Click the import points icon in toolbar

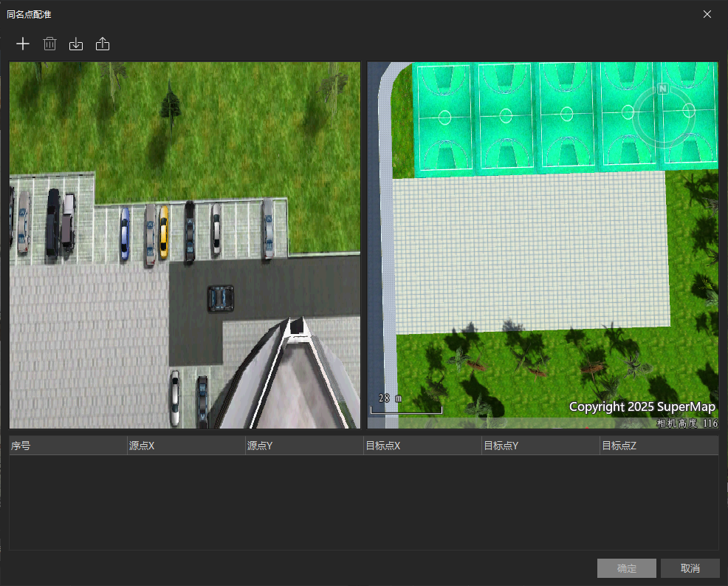tap(76, 44)
